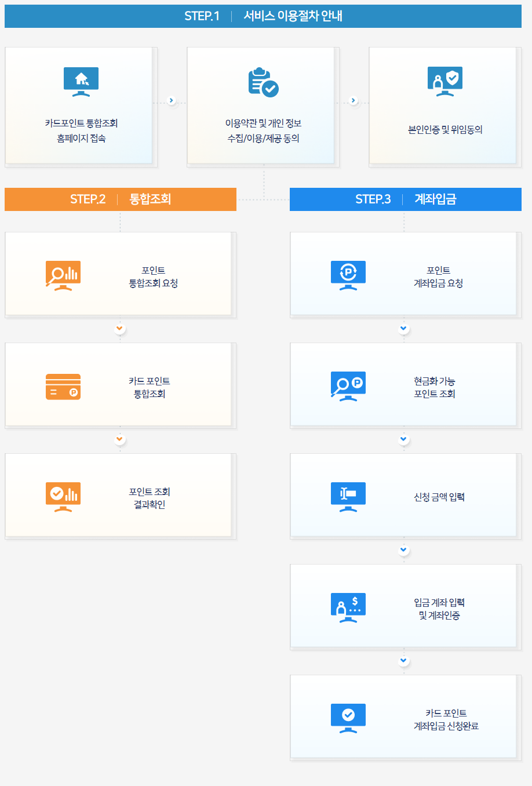Click the 본인인증 및 위임동의 text
The width and height of the screenshot is (532, 786).
pyautogui.click(x=445, y=130)
